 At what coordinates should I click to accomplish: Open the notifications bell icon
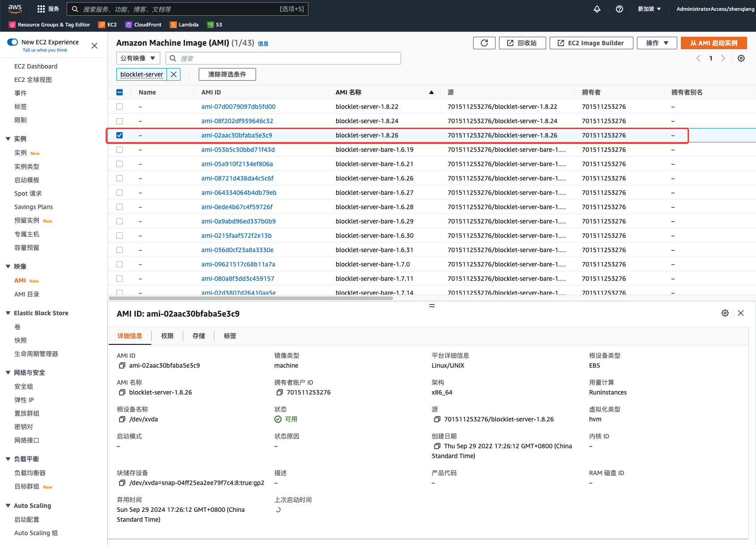point(597,9)
